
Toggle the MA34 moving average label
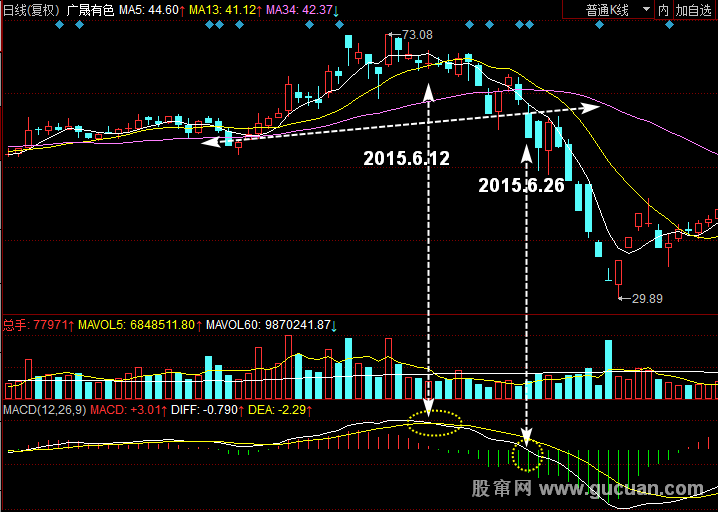coord(301,9)
